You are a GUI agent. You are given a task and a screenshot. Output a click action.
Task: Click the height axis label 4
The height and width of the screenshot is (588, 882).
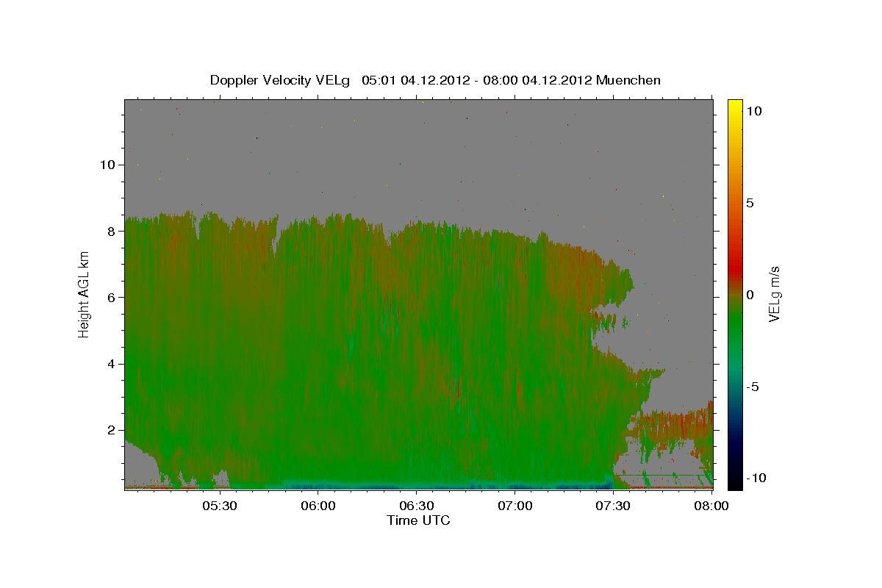111,364
